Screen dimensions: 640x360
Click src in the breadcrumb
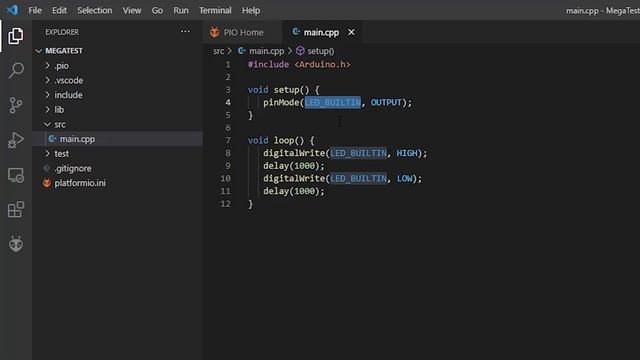click(219, 51)
